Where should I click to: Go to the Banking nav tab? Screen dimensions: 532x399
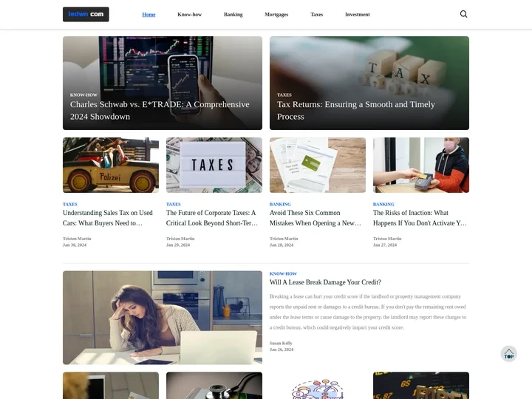233,15
